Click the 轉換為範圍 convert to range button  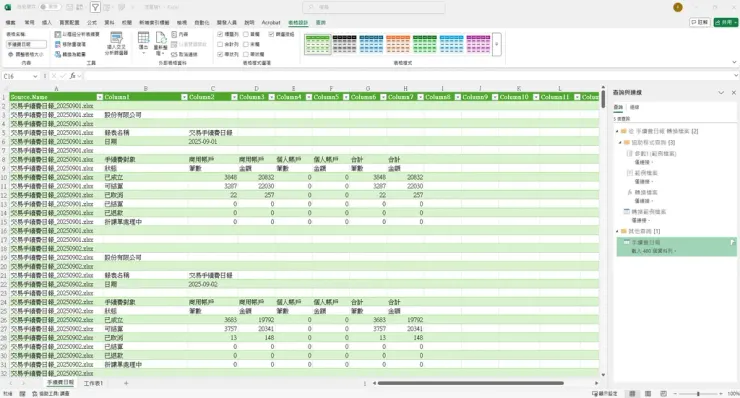tap(70, 54)
